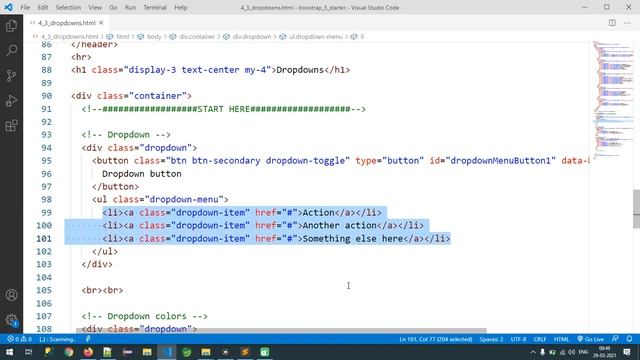Click line number 99 in gutter
The width and height of the screenshot is (640, 360).
click(x=47, y=212)
